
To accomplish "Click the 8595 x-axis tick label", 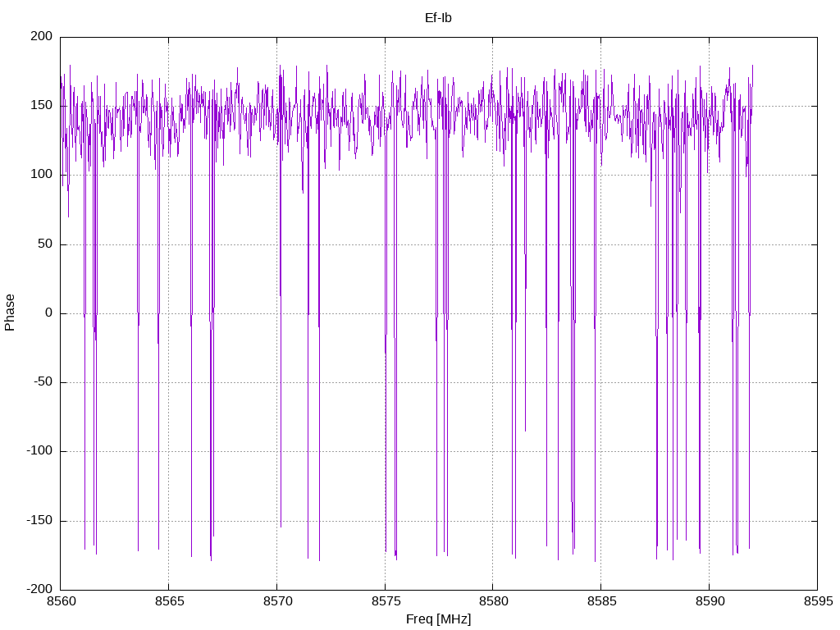I will click(818, 601).
